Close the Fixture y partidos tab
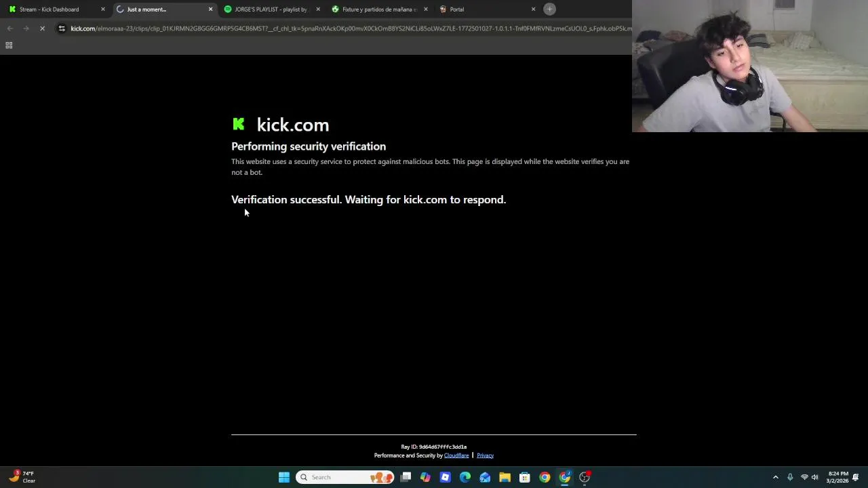 click(426, 9)
